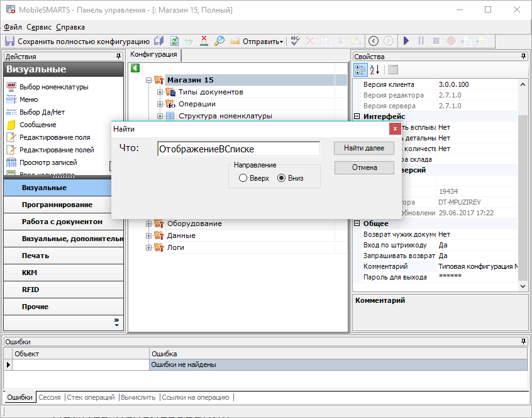Screen dimensions: 532x418
Task: Expand the 'Данные' tree node
Action: (x=148, y=235)
